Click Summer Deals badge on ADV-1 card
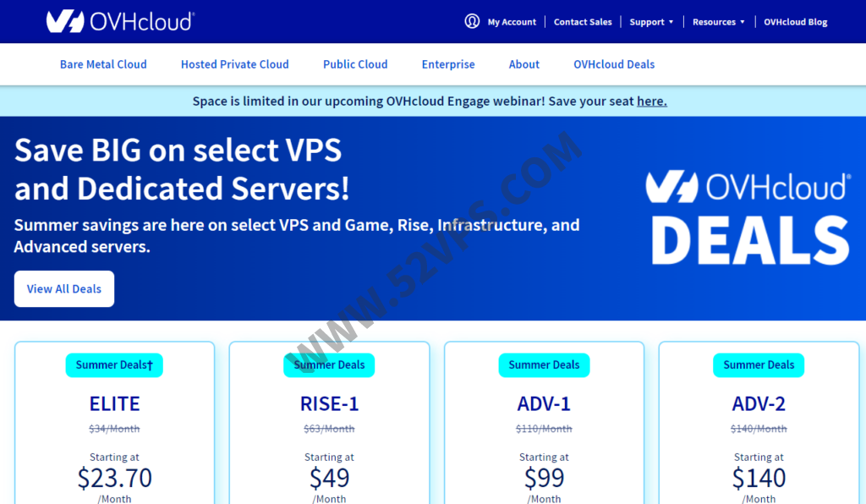Viewport: 866px width, 504px height. tap(544, 364)
